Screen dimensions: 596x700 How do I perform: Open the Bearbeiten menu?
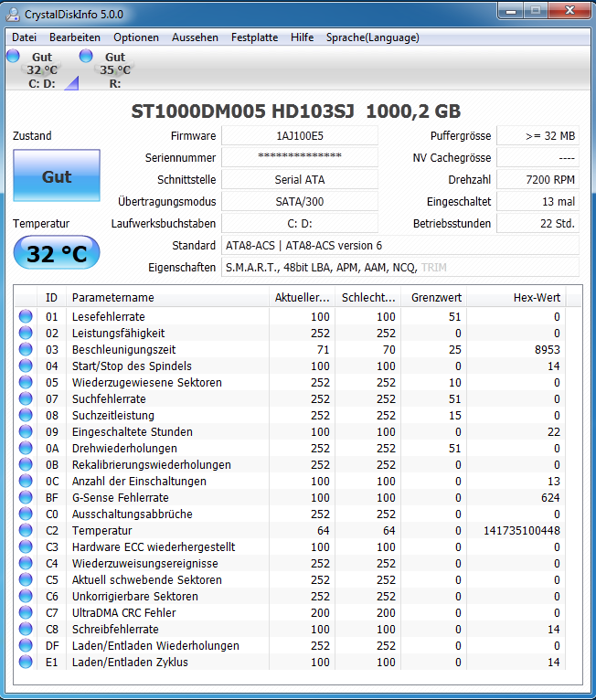tap(75, 37)
